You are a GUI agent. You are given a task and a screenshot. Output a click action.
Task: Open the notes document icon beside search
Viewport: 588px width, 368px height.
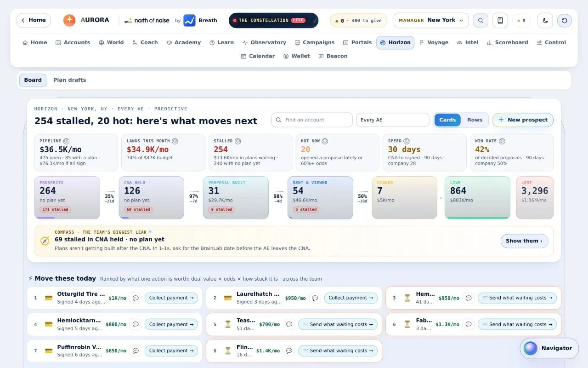(500, 20)
